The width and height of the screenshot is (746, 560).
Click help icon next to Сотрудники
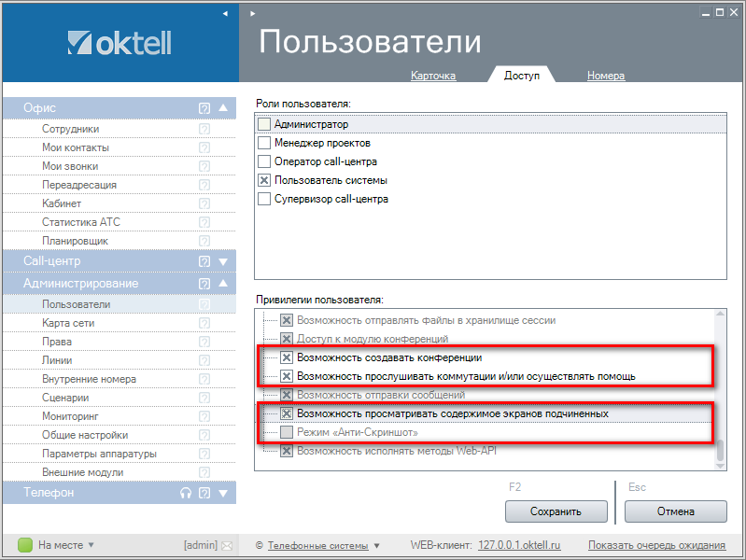204,130
